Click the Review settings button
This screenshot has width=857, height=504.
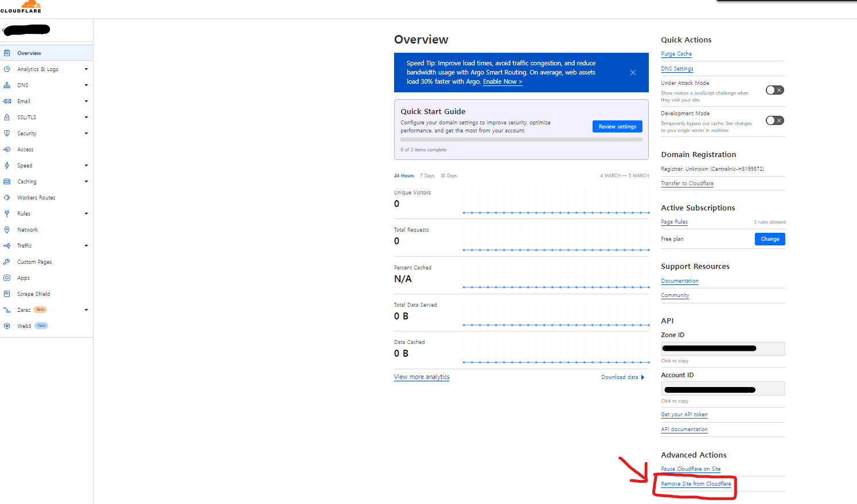[x=617, y=127]
